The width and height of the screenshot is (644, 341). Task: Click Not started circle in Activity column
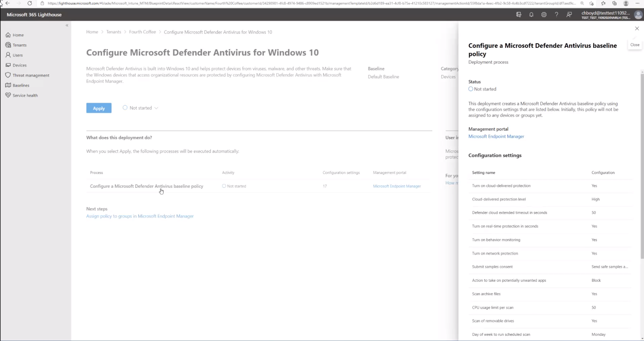pyautogui.click(x=224, y=186)
